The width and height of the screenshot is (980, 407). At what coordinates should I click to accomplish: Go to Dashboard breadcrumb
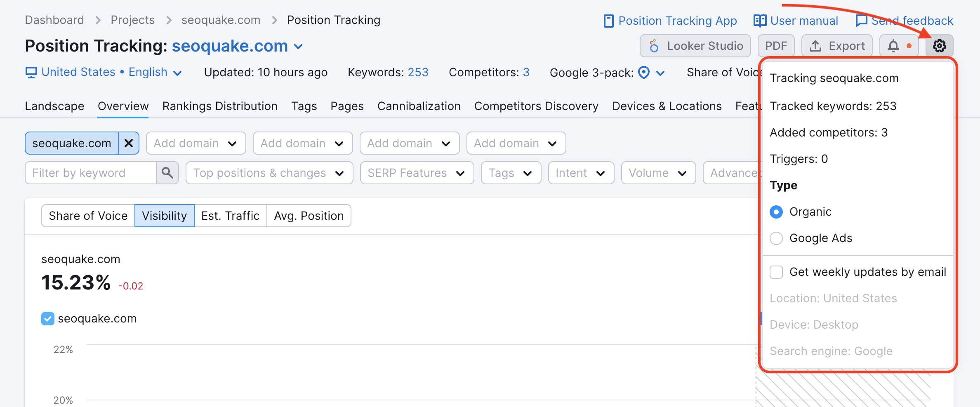pos(54,20)
